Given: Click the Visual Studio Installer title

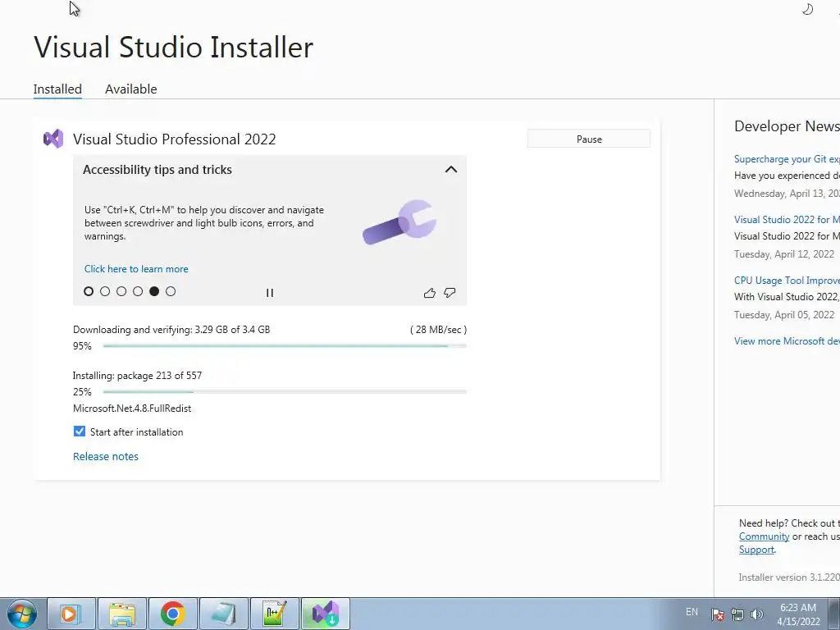Looking at the screenshot, I should coord(174,47).
